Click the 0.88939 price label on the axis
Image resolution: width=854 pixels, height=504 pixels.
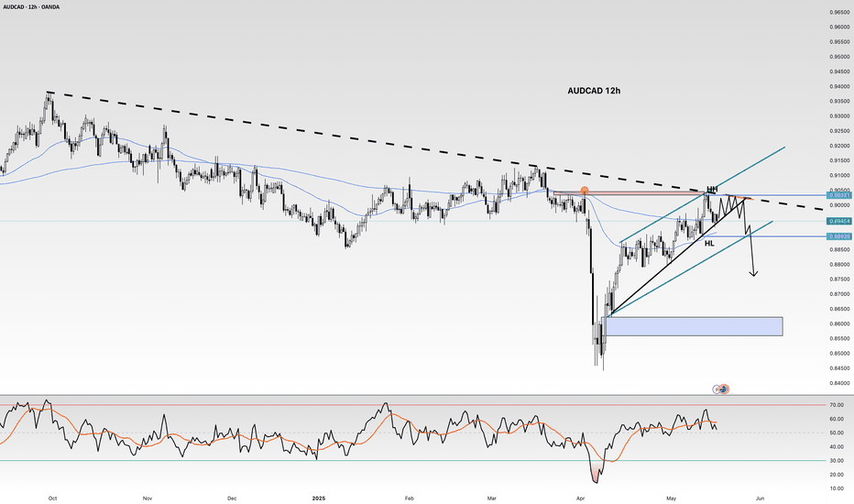[x=839, y=236]
